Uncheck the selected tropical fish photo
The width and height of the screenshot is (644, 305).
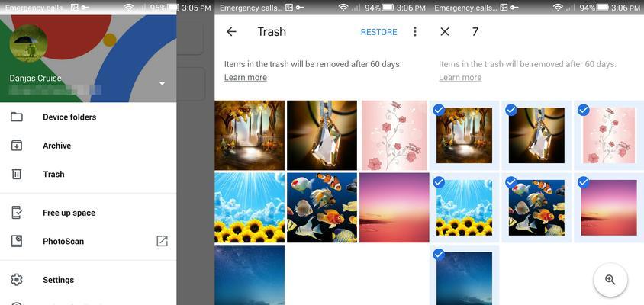click(511, 182)
